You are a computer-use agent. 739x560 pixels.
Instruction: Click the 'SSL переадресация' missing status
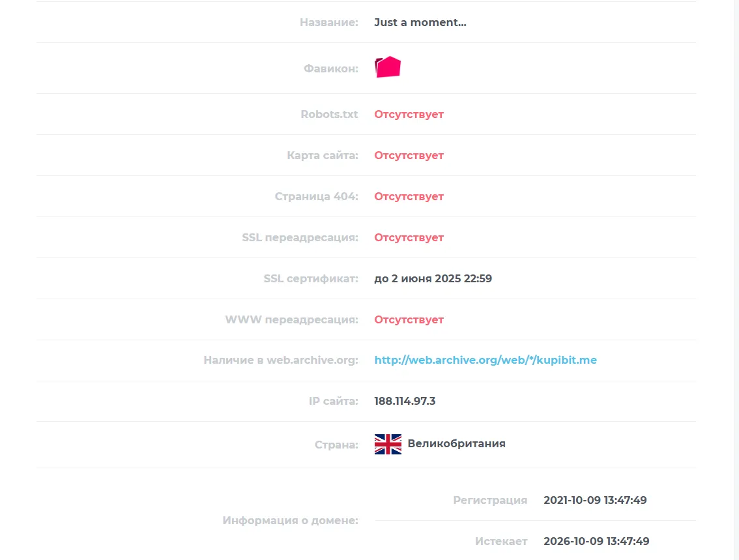tap(409, 237)
